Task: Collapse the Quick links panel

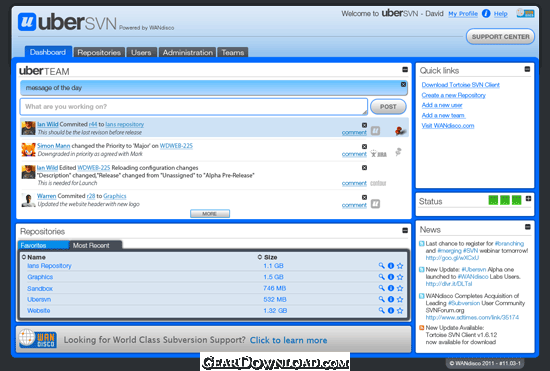Action: point(527,69)
